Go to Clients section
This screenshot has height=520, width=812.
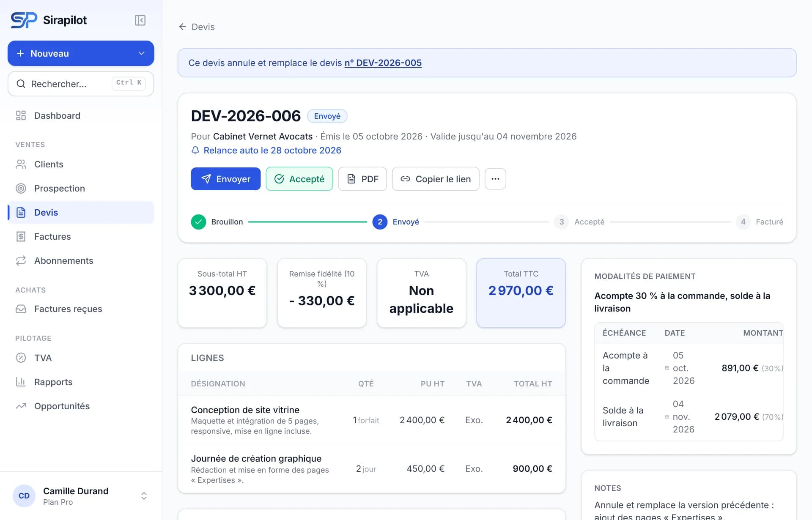pos(81,164)
